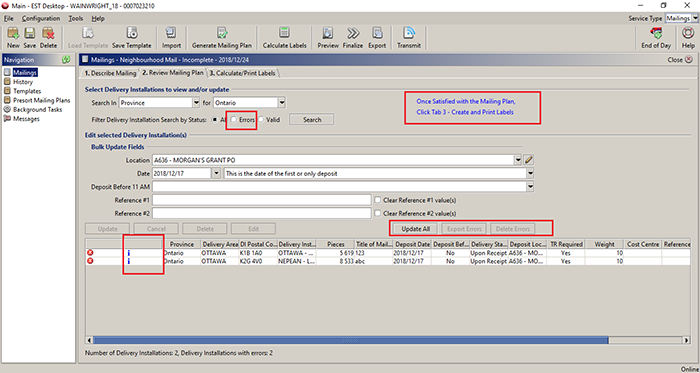Switch to 1. Describe Mailing tab
The height and width of the screenshot is (373, 700).
pyautogui.click(x=110, y=73)
